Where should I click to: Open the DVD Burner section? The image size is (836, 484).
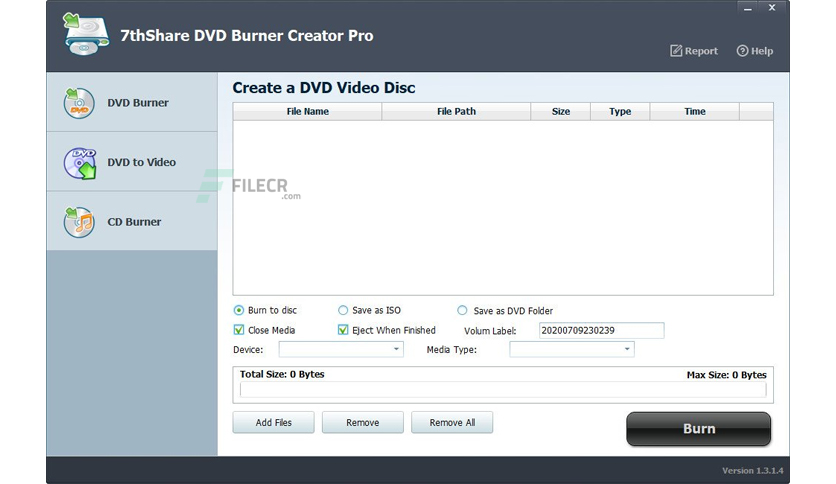[132, 102]
